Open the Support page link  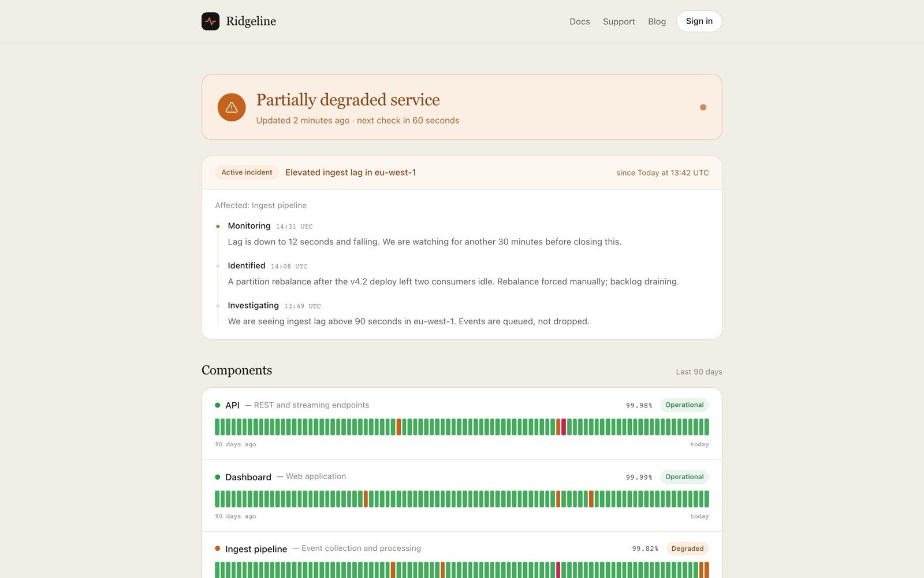pyautogui.click(x=619, y=21)
